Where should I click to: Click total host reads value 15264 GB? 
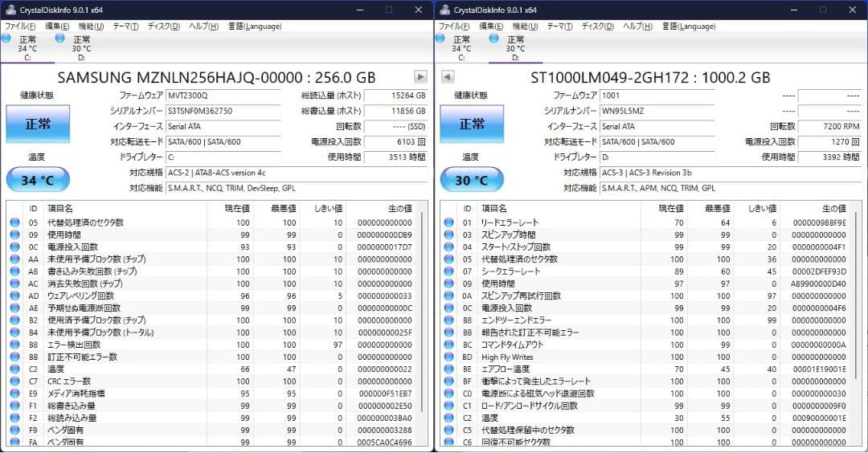(x=395, y=96)
